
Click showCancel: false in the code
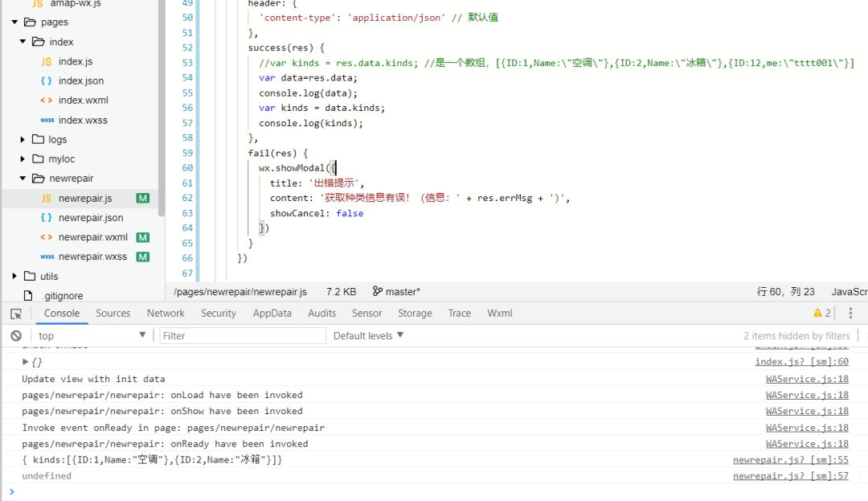pyautogui.click(x=317, y=213)
